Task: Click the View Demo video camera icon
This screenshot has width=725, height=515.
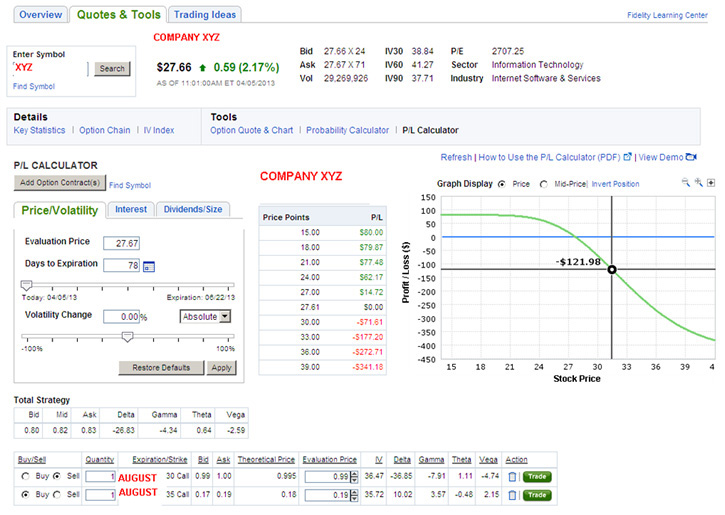Action: 691,157
